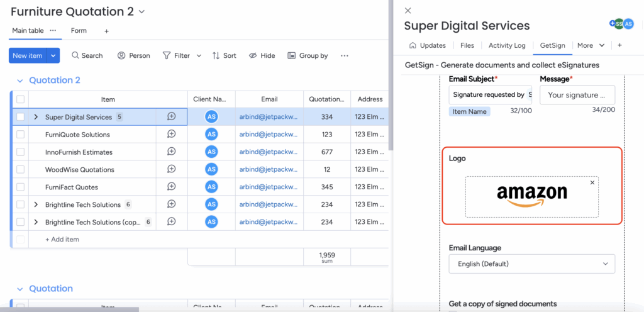Select all items with header checkbox
Viewport: 644px width, 312px height.
(21, 99)
